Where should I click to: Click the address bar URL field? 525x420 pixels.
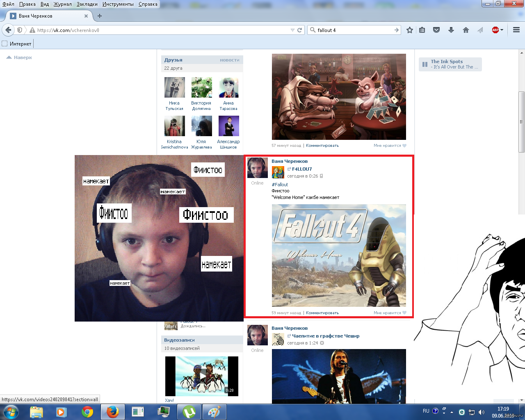162,30
